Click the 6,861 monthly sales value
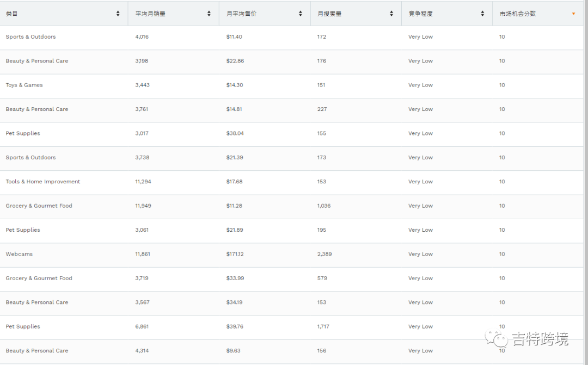 click(142, 326)
